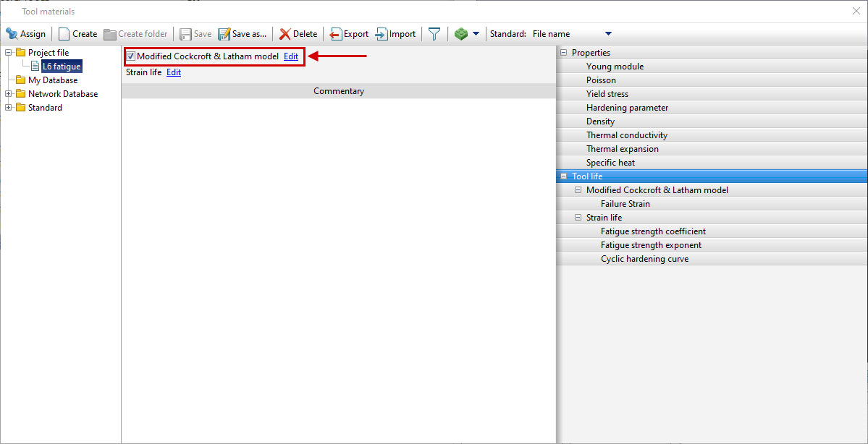The height and width of the screenshot is (444, 868).
Task: Open the Standard File name dropdown
Action: [607, 33]
